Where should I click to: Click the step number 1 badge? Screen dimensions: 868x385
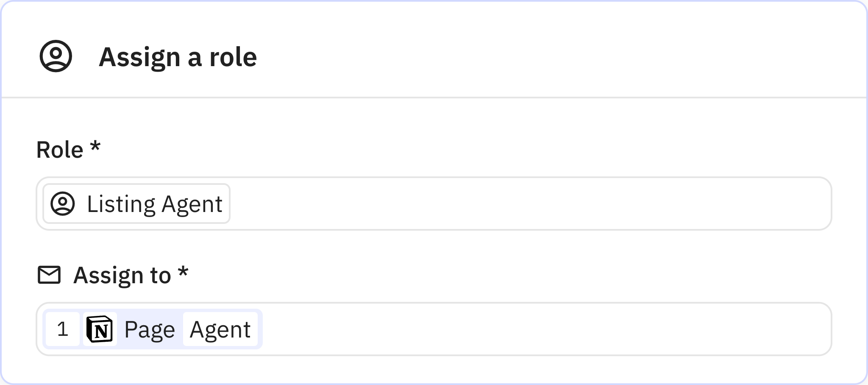[x=63, y=329]
